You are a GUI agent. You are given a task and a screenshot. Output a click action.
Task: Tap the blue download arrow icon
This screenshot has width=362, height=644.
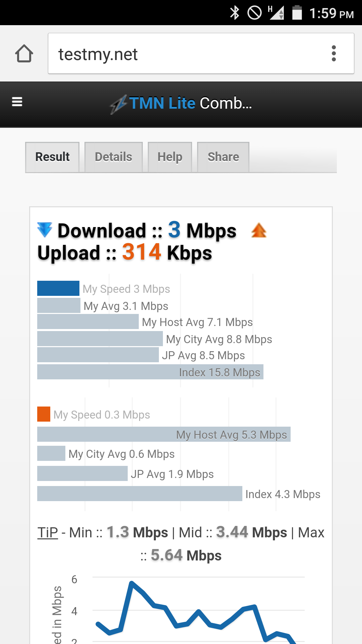(x=45, y=229)
